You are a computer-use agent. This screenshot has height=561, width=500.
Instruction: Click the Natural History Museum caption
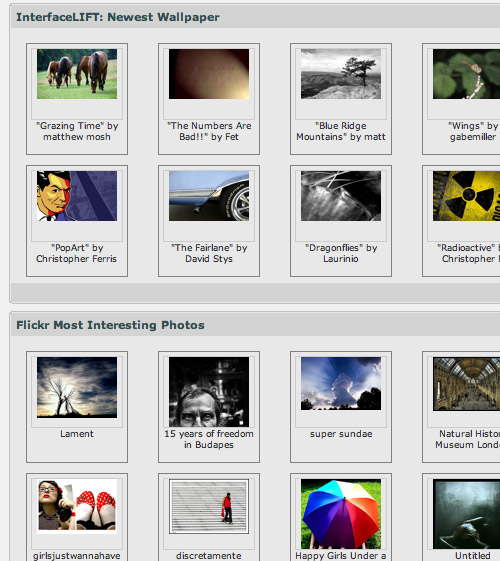click(x=468, y=439)
